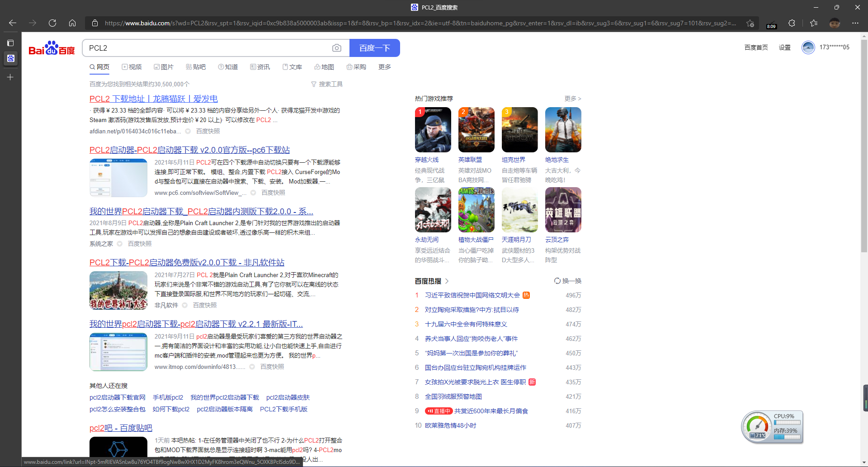Click the CPU memory monitor widget
The height and width of the screenshot is (467, 868).
(772, 426)
